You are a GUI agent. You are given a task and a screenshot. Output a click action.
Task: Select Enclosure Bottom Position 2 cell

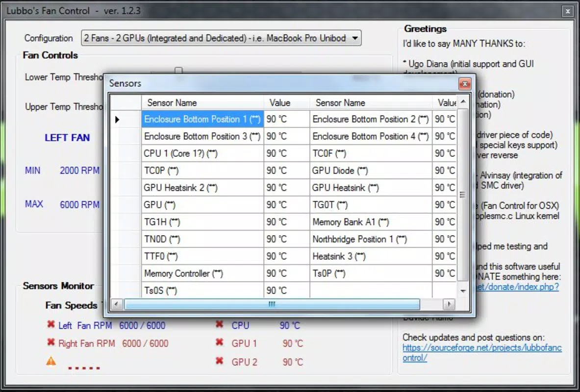click(371, 119)
